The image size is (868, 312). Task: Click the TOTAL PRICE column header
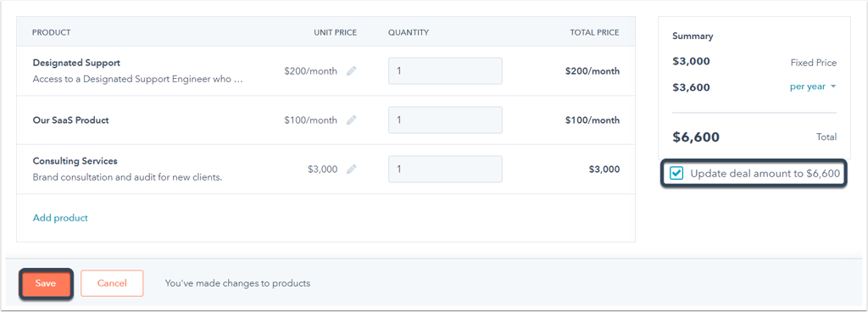pyautogui.click(x=594, y=32)
